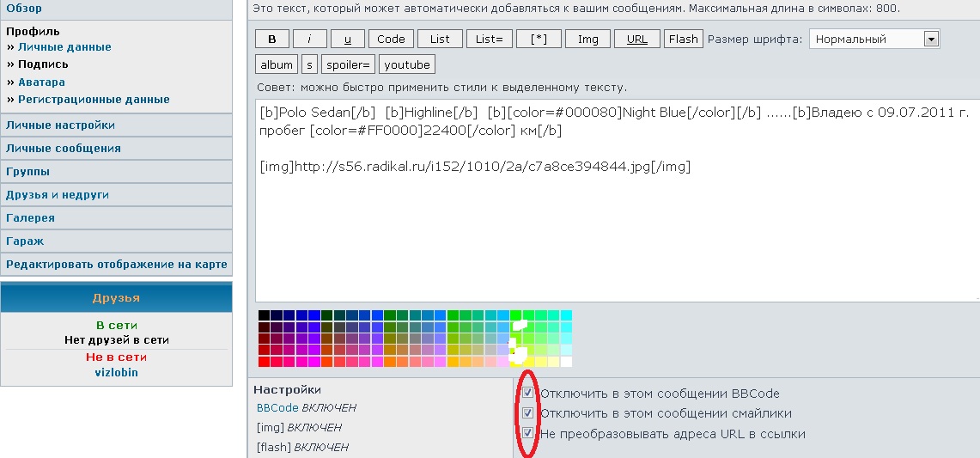The width and height of the screenshot is (980, 458).
Task: Click the underline u button
Action: pos(348,39)
